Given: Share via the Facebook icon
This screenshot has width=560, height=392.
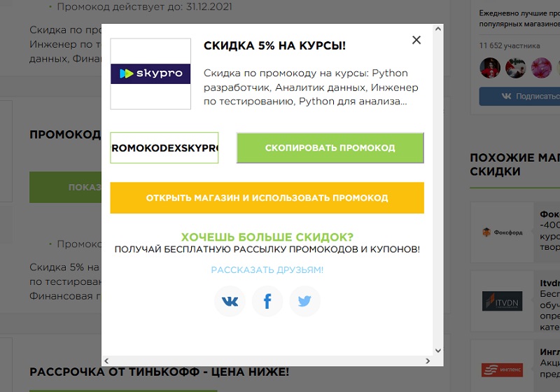Looking at the screenshot, I should (x=267, y=302).
